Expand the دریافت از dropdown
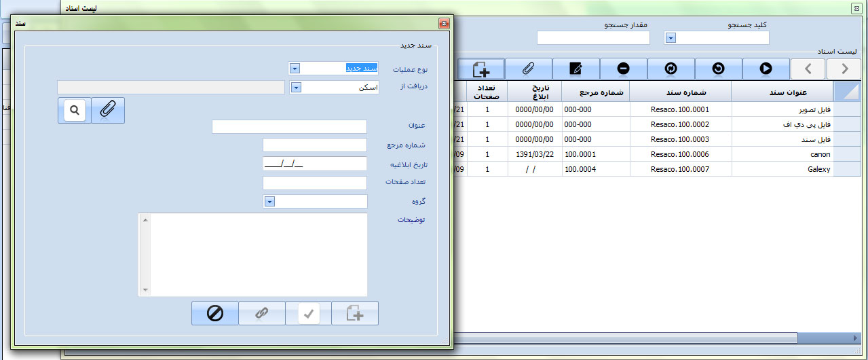This screenshot has width=868, height=360. tap(295, 88)
